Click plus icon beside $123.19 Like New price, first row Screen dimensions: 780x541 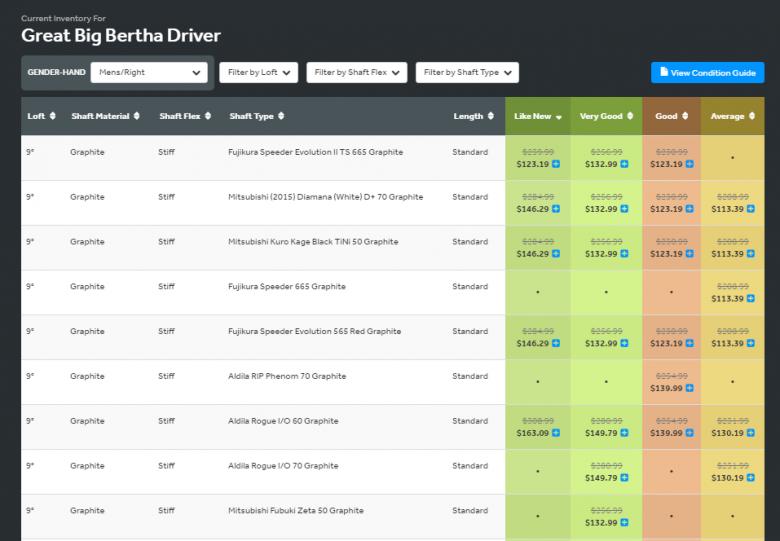[556, 164]
